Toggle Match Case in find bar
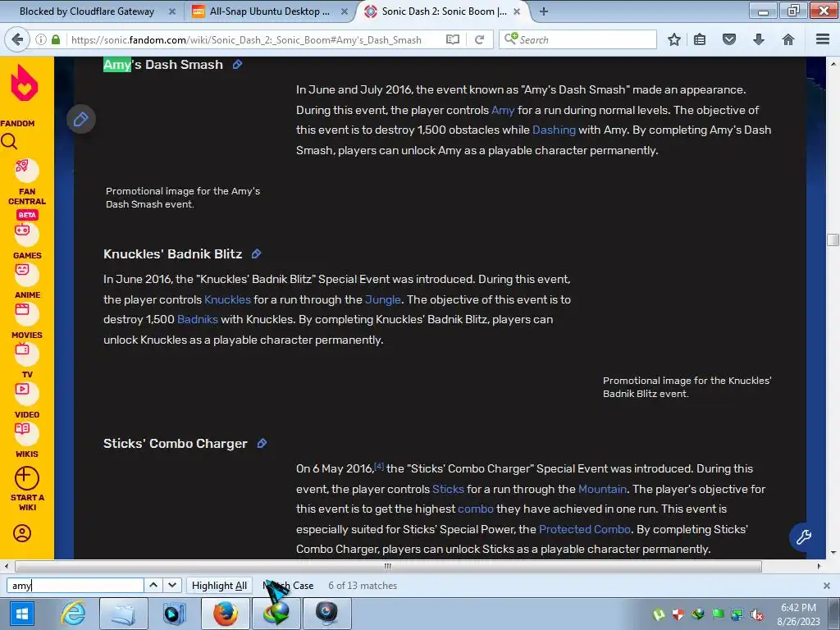The image size is (840, 630). (288, 586)
